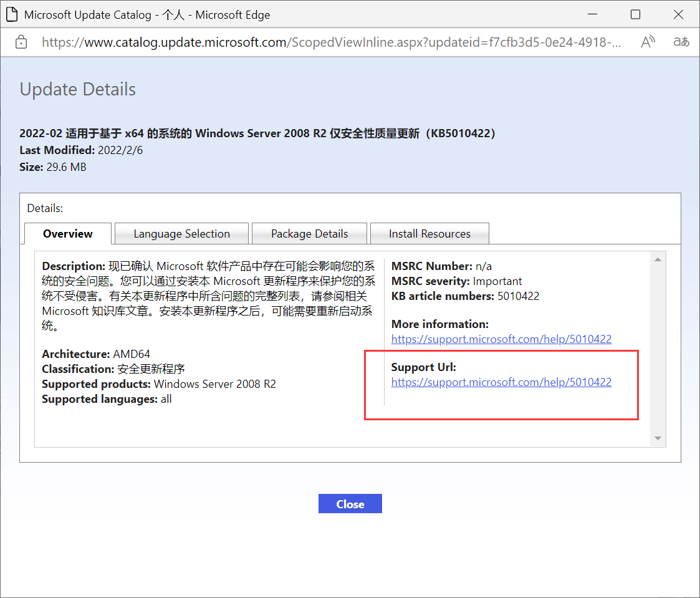The width and height of the screenshot is (700, 598).
Task: Switch to the Language Selection tab
Action: [x=181, y=234]
